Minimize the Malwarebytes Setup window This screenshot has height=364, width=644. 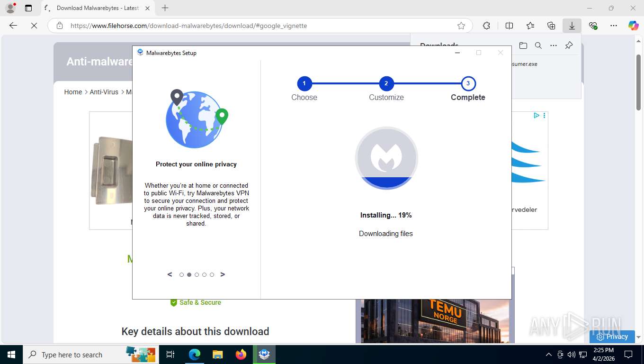(x=457, y=53)
